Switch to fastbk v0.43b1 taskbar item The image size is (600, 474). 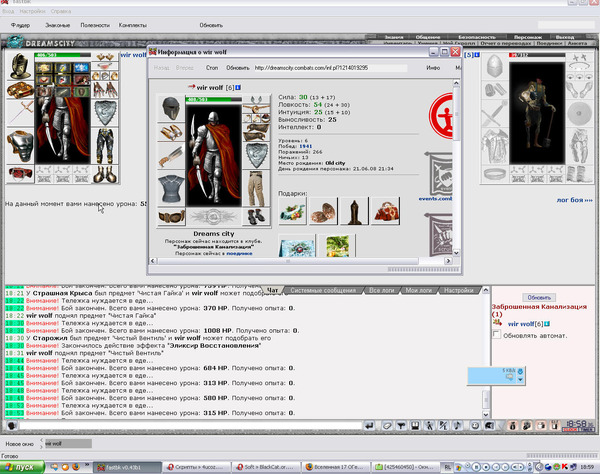tap(127, 467)
